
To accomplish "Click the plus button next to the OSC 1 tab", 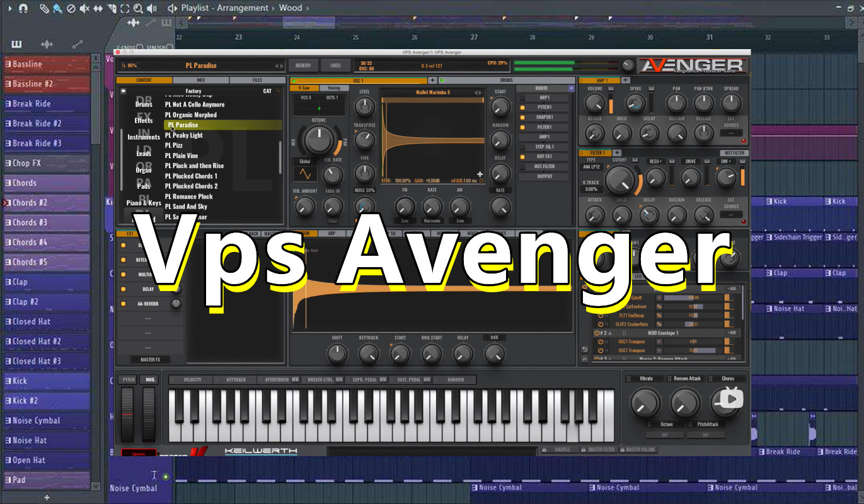I will point(432,80).
